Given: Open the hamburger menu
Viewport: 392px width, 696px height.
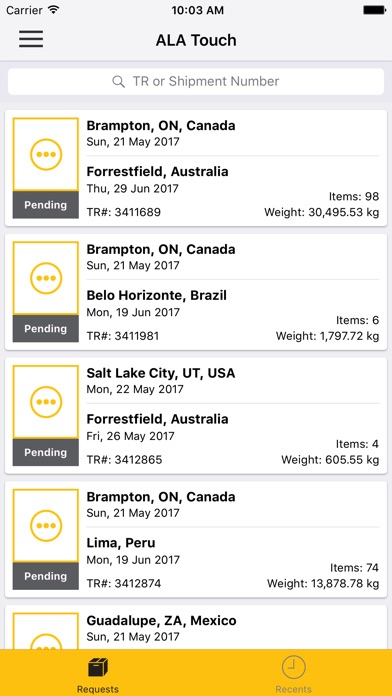Looking at the screenshot, I should click(31, 39).
